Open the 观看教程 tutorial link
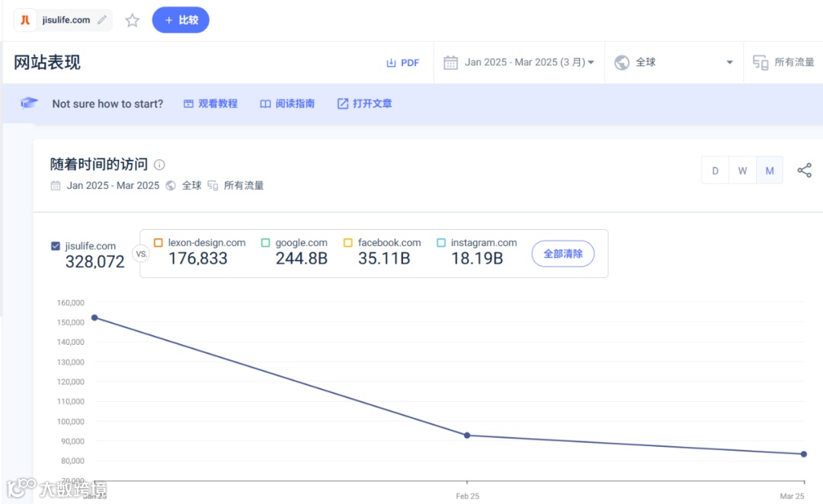Viewport: 823px width, 504px height. coord(210,104)
